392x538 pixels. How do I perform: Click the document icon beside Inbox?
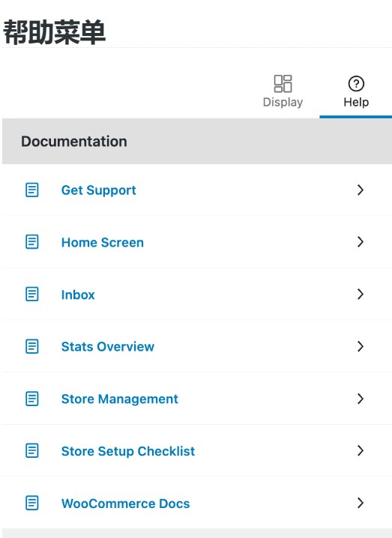pos(32,294)
